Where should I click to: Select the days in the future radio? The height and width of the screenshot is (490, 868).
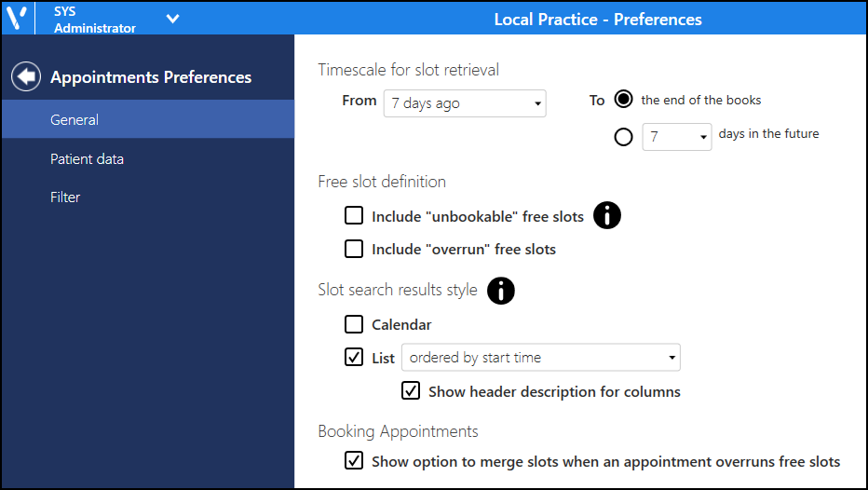pyautogui.click(x=623, y=136)
